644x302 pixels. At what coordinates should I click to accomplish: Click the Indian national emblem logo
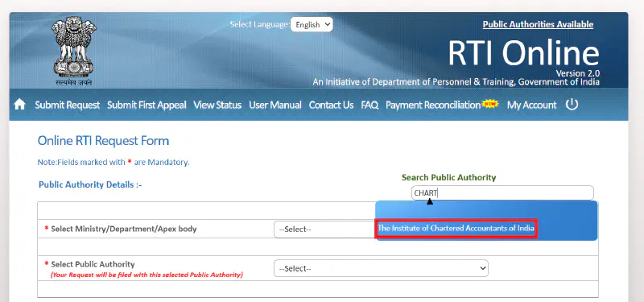click(x=74, y=51)
